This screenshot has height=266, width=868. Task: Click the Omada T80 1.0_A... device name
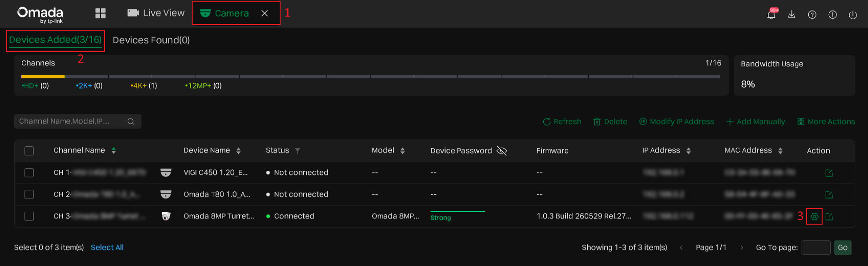pos(217,194)
